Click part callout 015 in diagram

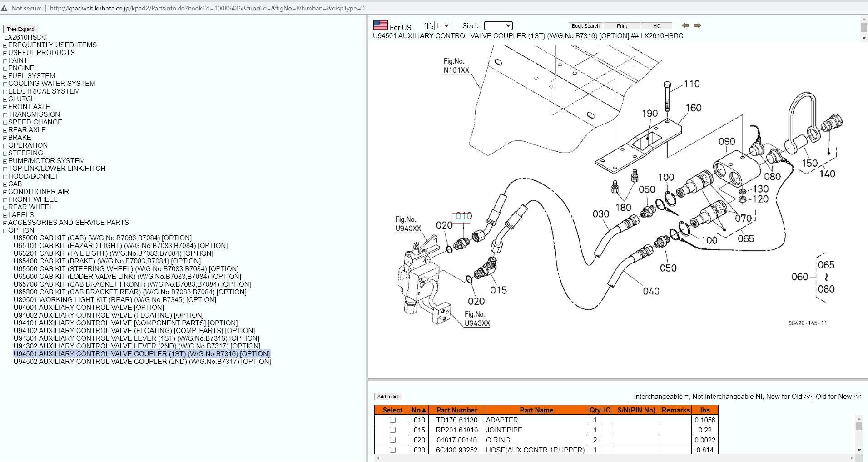[498, 290]
